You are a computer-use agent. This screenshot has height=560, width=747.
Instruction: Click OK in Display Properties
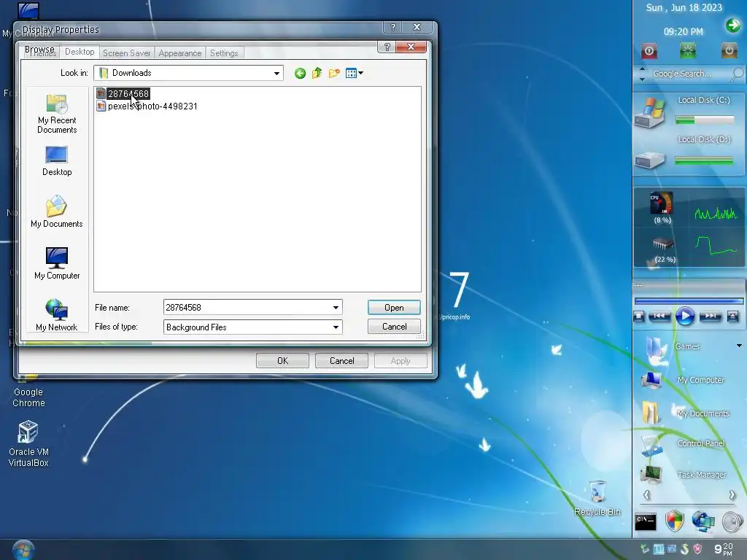tap(282, 361)
